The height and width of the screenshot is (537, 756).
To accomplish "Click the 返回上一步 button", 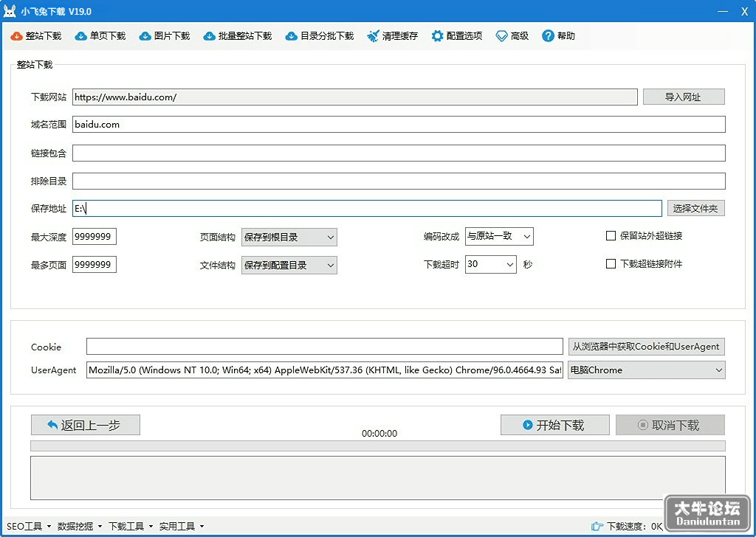I will pos(86,425).
